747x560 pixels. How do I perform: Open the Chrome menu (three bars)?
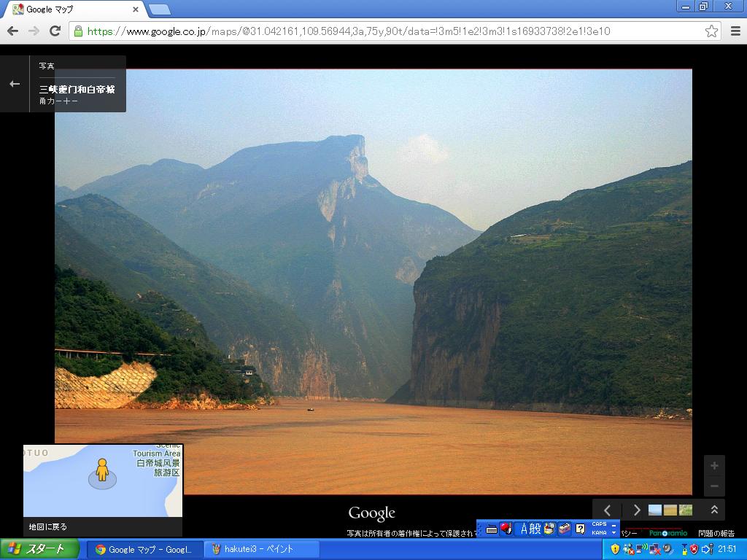coord(735,31)
